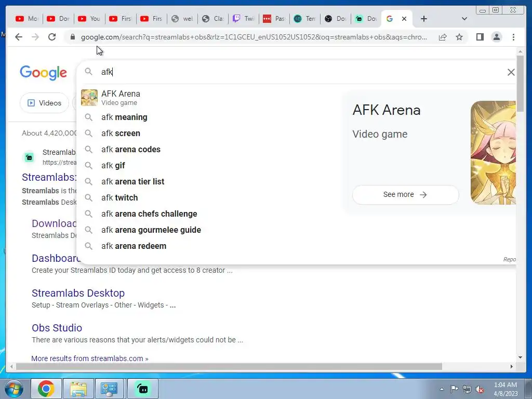The height and width of the screenshot is (399, 532).
Task: Click the Google logo
Action: tap(44, 73)
